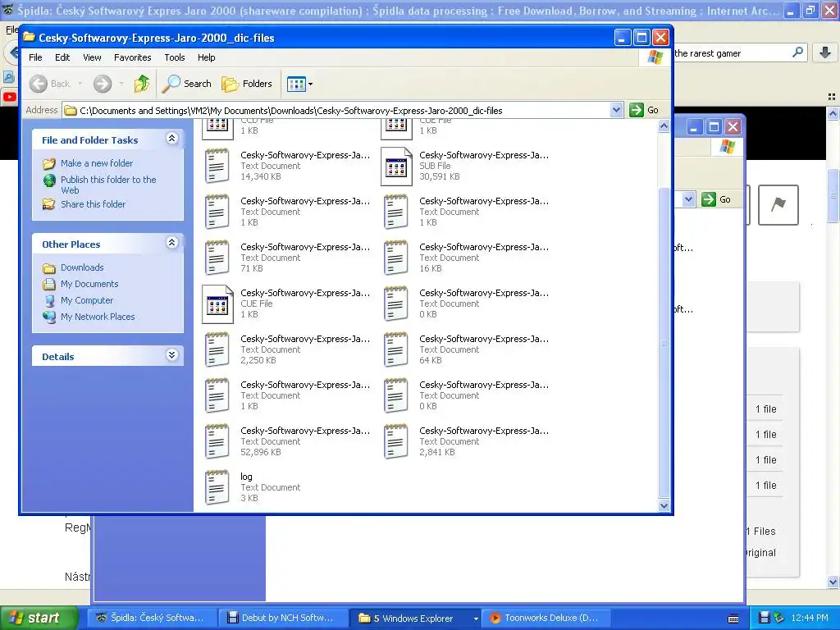Image resolution: width=840 pixels, height=630 pixels.
Task: Click the browser search magnifier icon
Action: [x=797, y=52]
